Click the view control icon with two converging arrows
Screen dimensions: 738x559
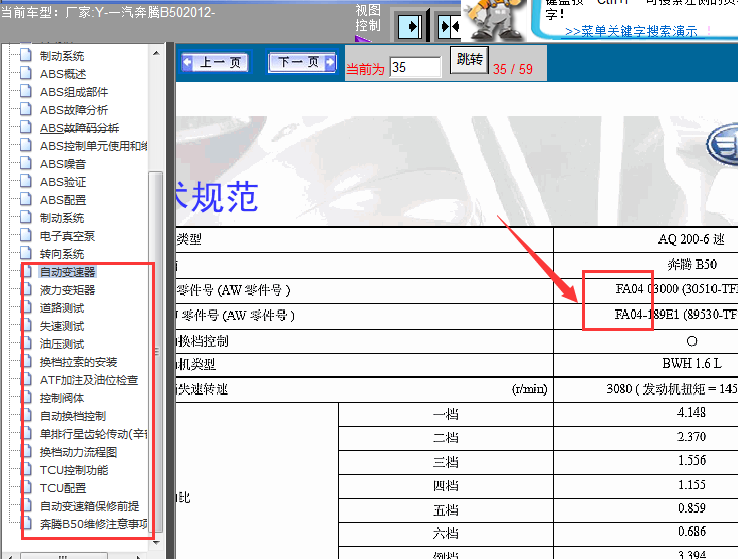(x=449, y=27)
